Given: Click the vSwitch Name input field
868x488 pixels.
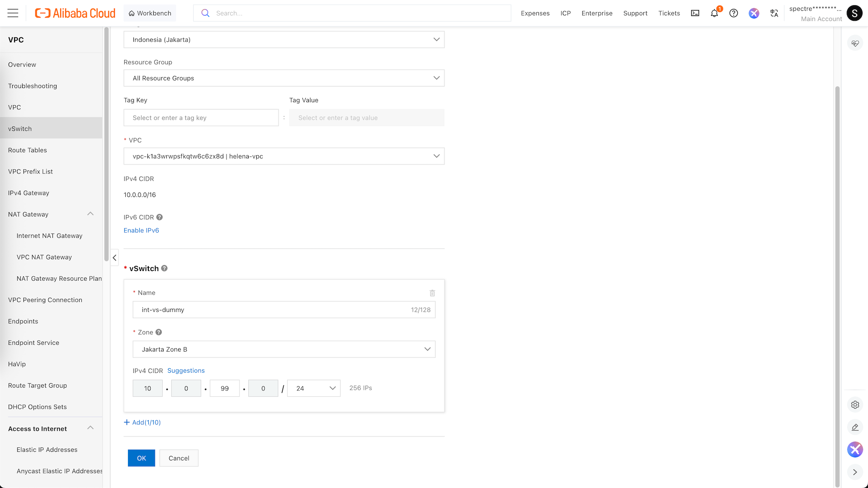Looking at the screenshot, I should coord(271,310).
